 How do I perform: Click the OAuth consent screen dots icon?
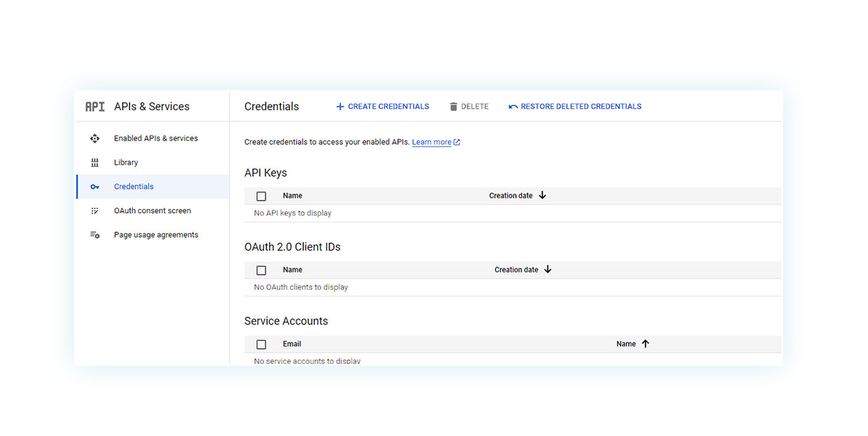(95, 210)
